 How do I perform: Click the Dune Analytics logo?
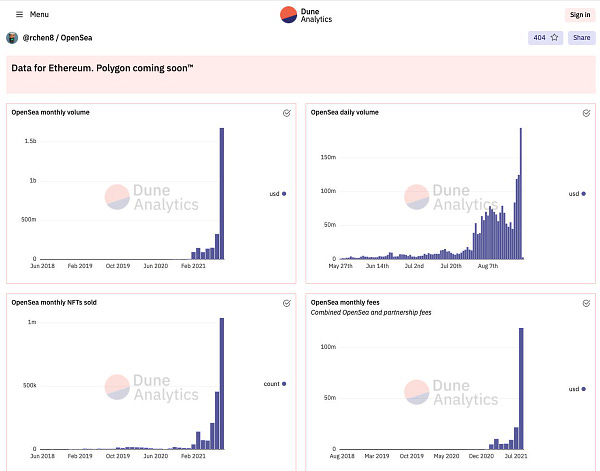click(x=306, y=15)
